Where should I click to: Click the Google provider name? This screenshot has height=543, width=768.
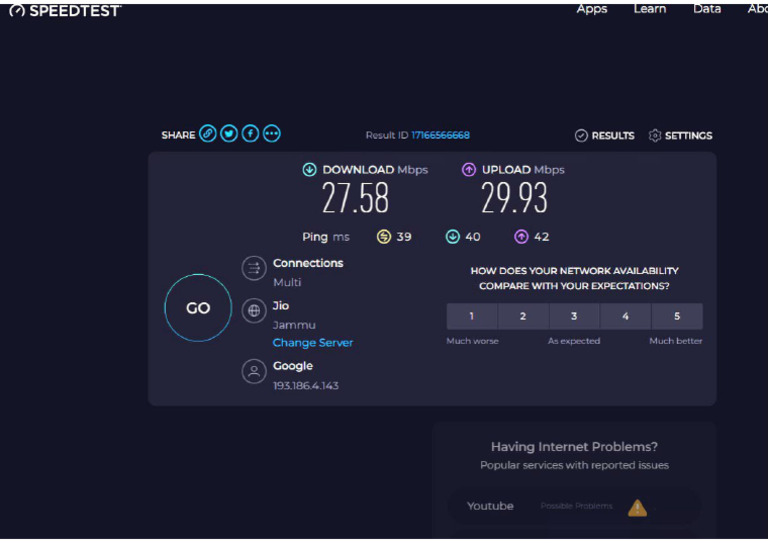tap(293, 366)
